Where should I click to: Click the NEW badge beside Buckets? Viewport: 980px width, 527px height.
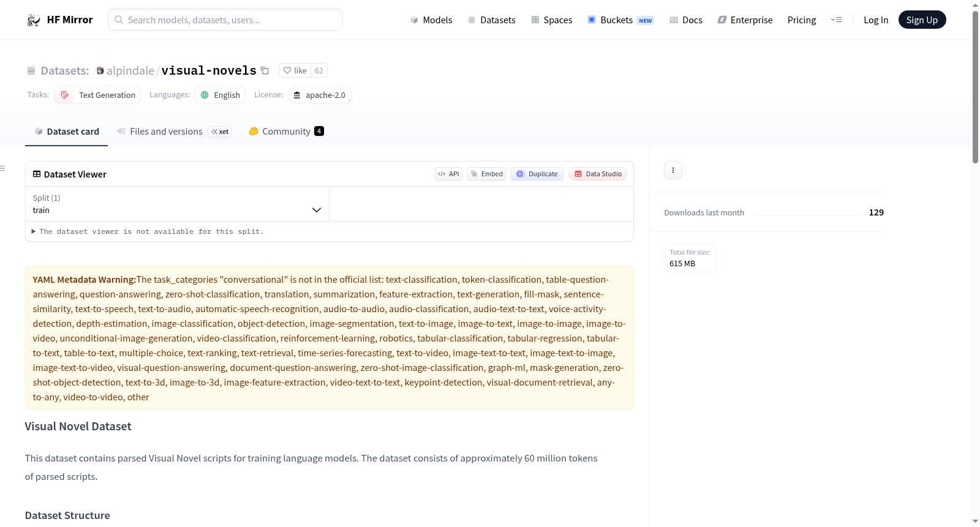(x=646, y=20)
